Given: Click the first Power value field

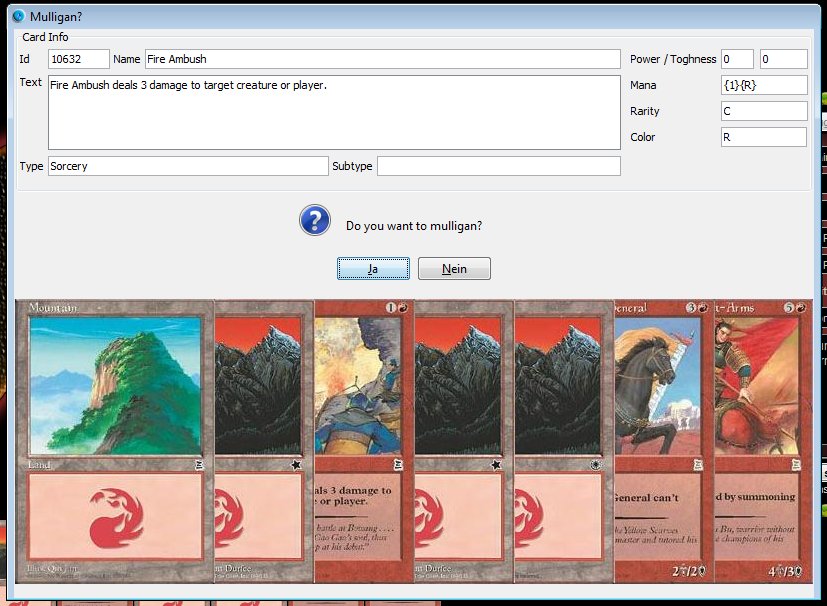Looking at the screenshot, I should 737,59.
